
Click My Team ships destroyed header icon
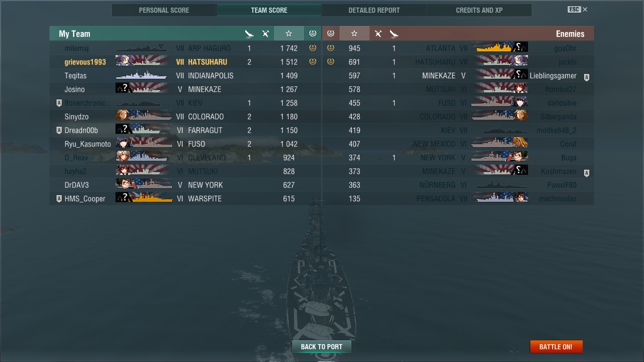point(249,33)
